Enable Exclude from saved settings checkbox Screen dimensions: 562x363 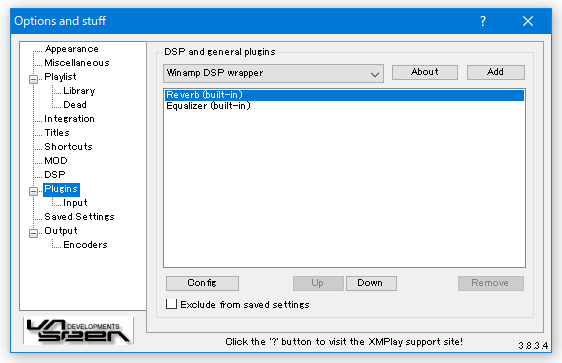coord(172,304)
